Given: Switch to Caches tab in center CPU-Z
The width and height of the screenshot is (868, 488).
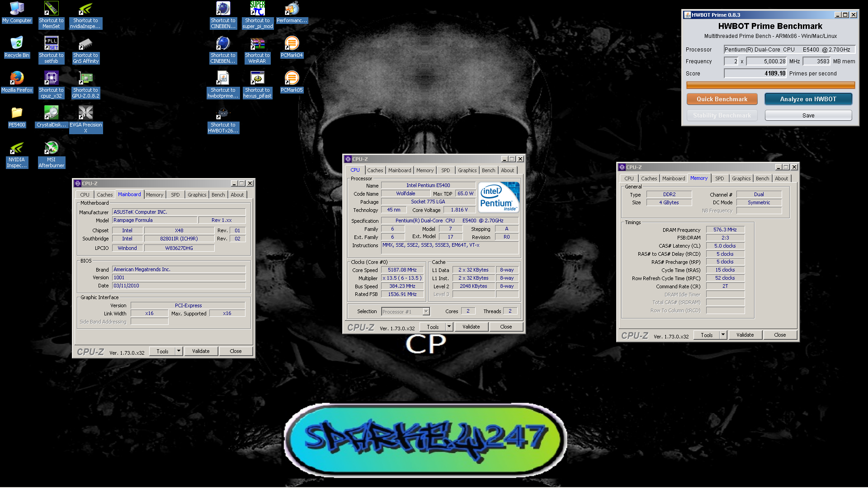Looking at the screenshot, I should (375, 170).
